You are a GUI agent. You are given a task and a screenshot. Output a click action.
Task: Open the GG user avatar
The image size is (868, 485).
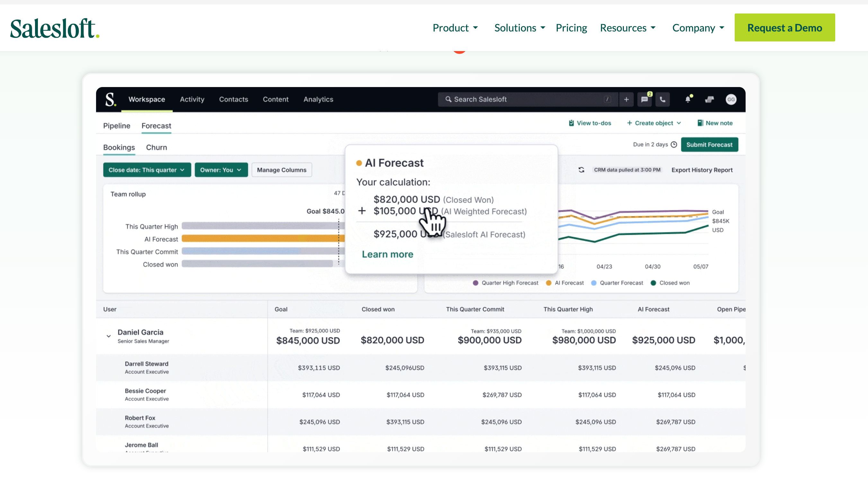pyautogui.click(x=731, y=99)
